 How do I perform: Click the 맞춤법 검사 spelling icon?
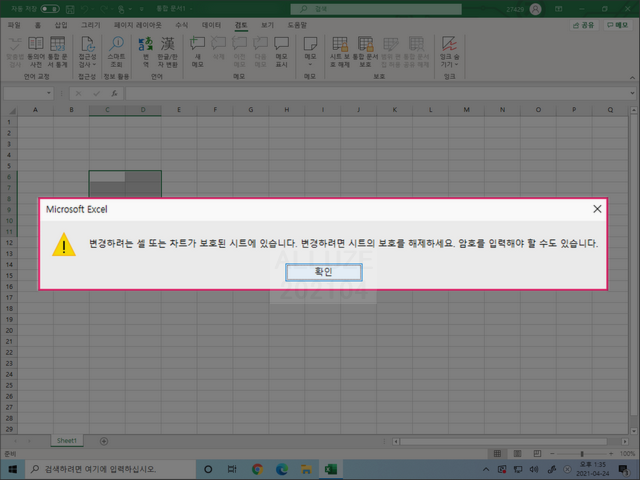[x=15, y=51]
